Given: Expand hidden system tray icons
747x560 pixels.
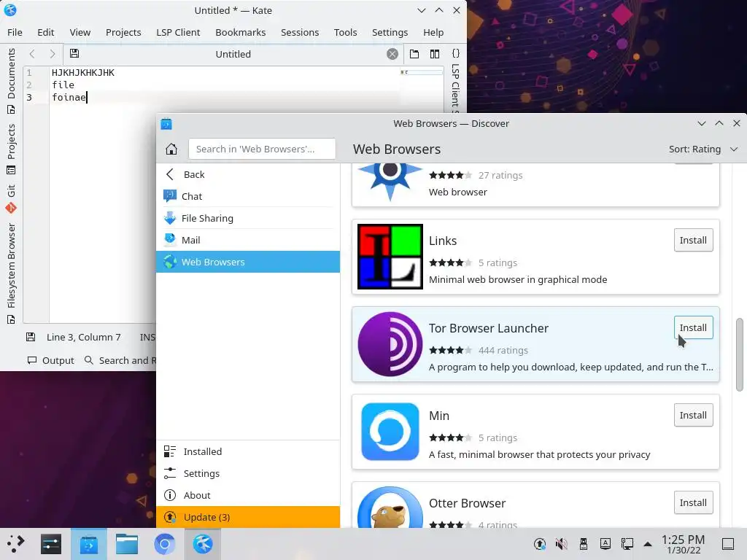Looking at the screenshot, I should click(648, 544).
